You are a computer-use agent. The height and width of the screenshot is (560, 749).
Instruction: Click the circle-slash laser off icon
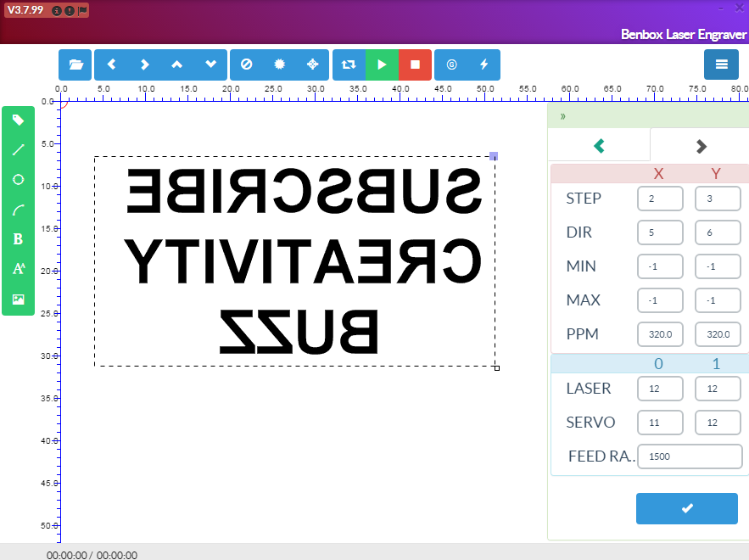click(247, 64)
